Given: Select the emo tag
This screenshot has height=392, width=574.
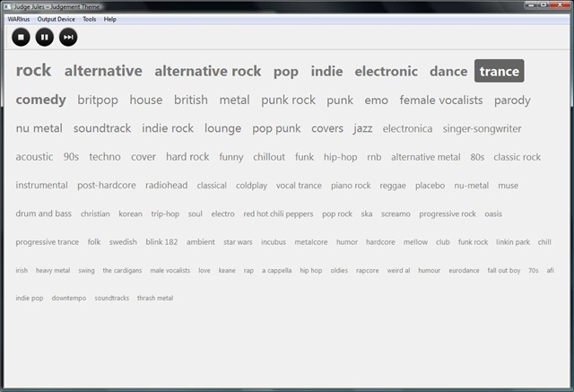Looking at the screenshot, I should click(x=377, y=100).
